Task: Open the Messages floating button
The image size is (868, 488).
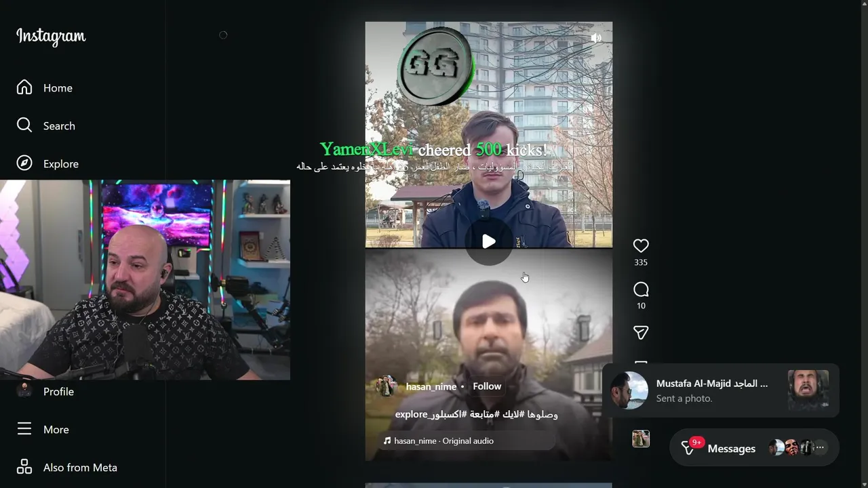Action: [754, 448]
